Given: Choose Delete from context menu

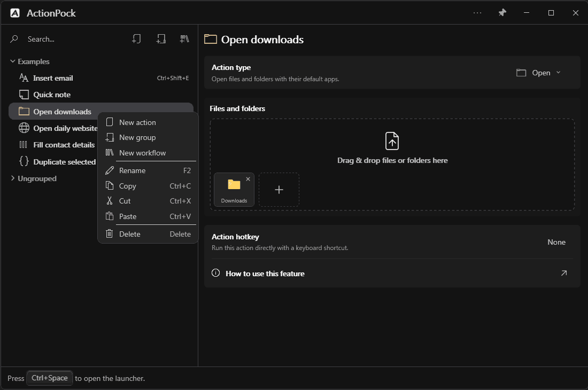Looking at the screenshot, I should [x=148, y=234].
